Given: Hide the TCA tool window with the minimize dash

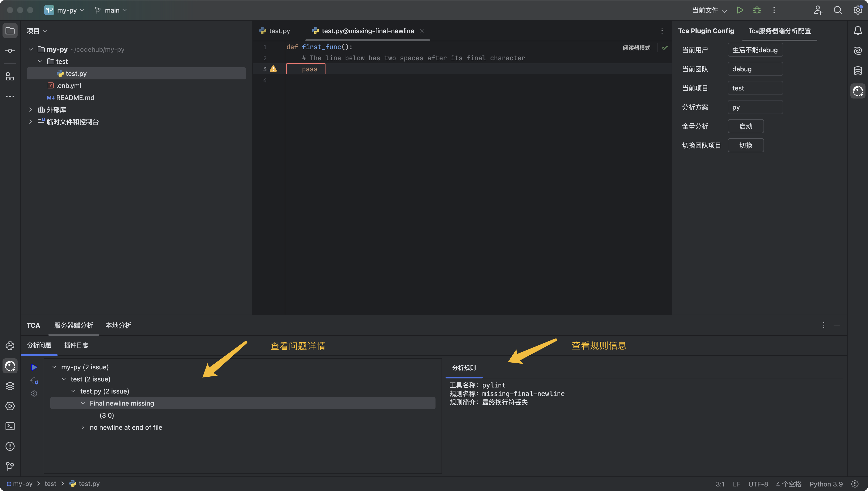Looking at the screenshot, I should click(x=837, y=325).
